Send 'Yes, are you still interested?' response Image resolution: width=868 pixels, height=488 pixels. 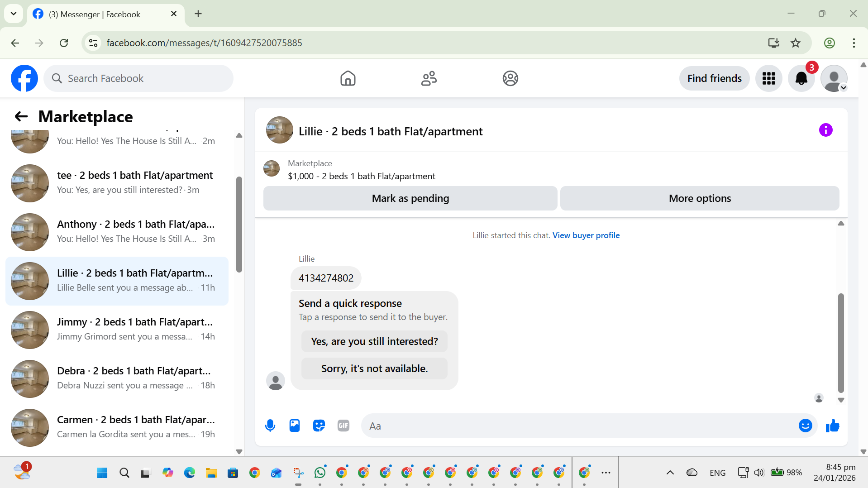374,341
